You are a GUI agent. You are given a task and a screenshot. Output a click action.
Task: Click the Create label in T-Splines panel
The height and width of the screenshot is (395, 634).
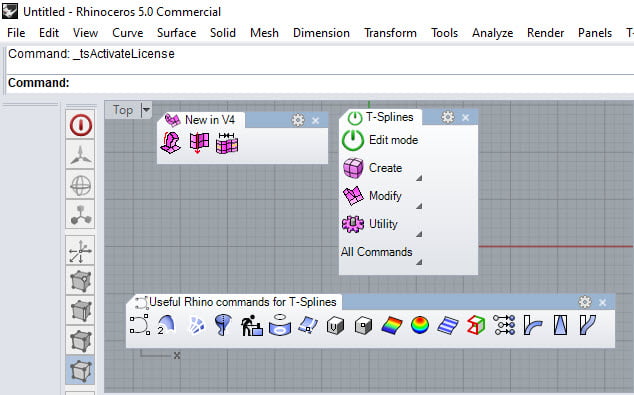click(x=385, y=168)
